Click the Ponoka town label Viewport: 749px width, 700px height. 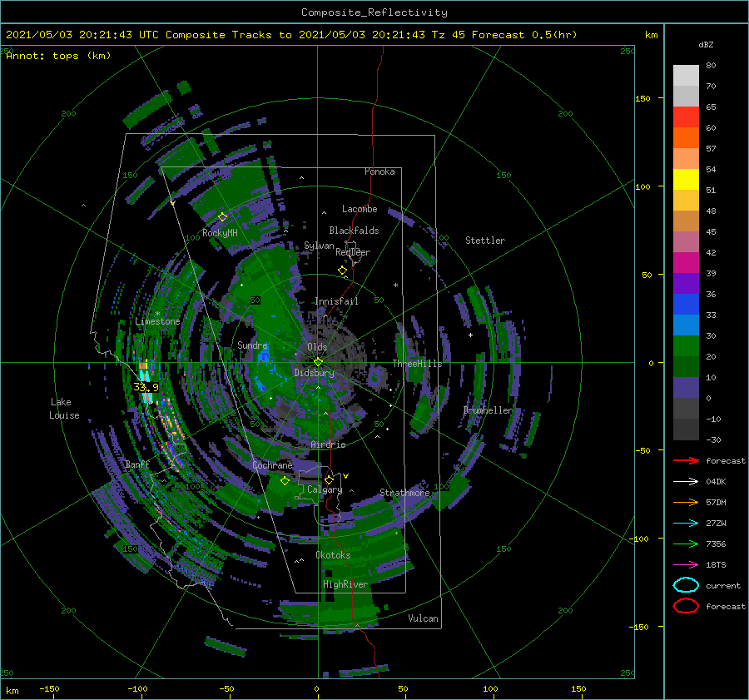point(379,171)
